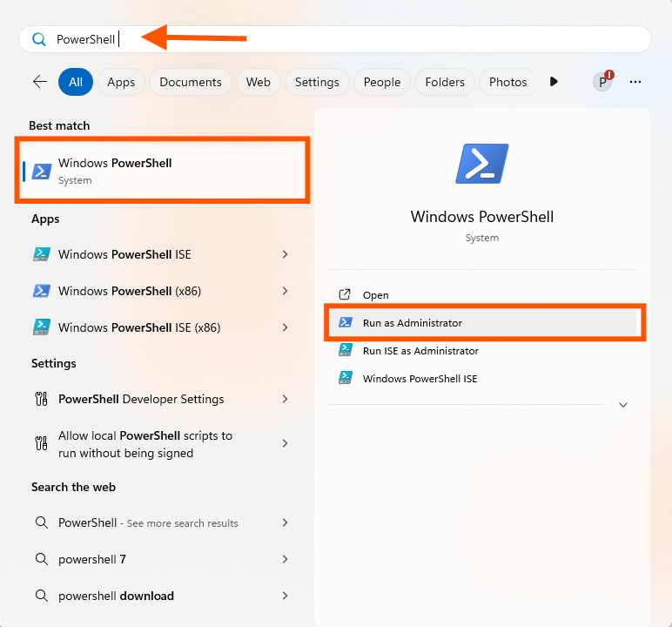Select the All filter tab
Screen dimensions: 672x627
76,82
